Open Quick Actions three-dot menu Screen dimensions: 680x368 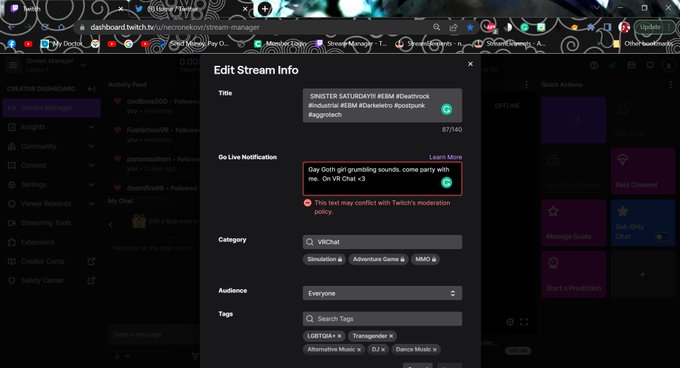click(670, 85)
